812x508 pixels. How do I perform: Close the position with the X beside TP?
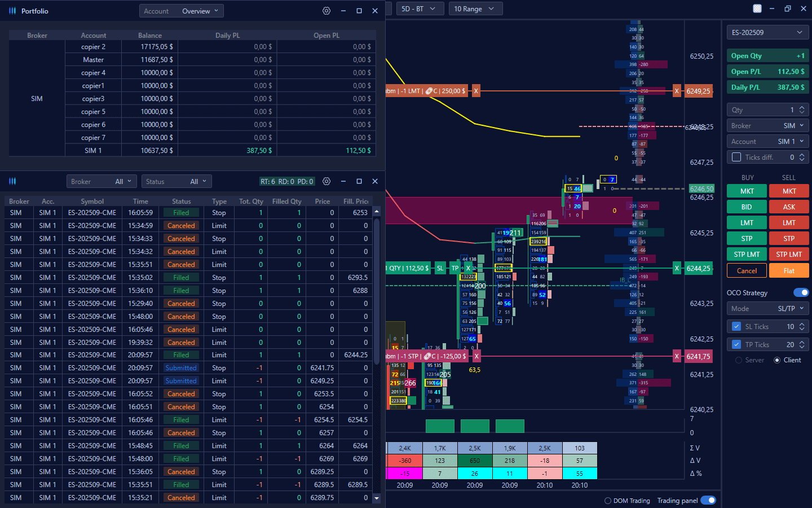(x=468, y=268)
